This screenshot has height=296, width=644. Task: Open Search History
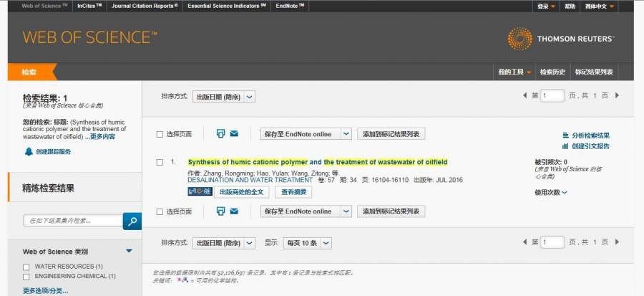pos(552,72)
